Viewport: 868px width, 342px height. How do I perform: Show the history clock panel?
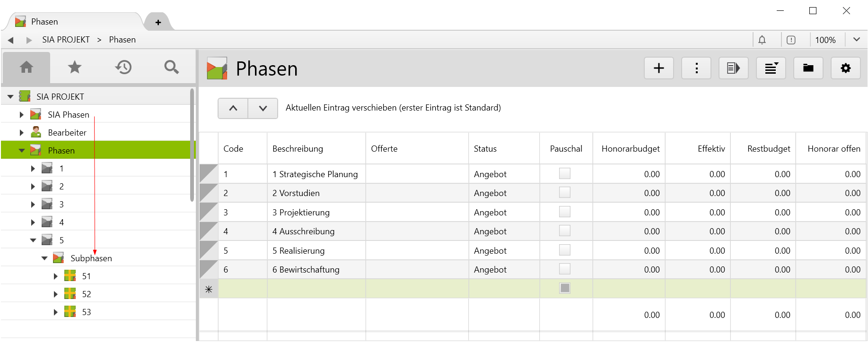(123, 67)
